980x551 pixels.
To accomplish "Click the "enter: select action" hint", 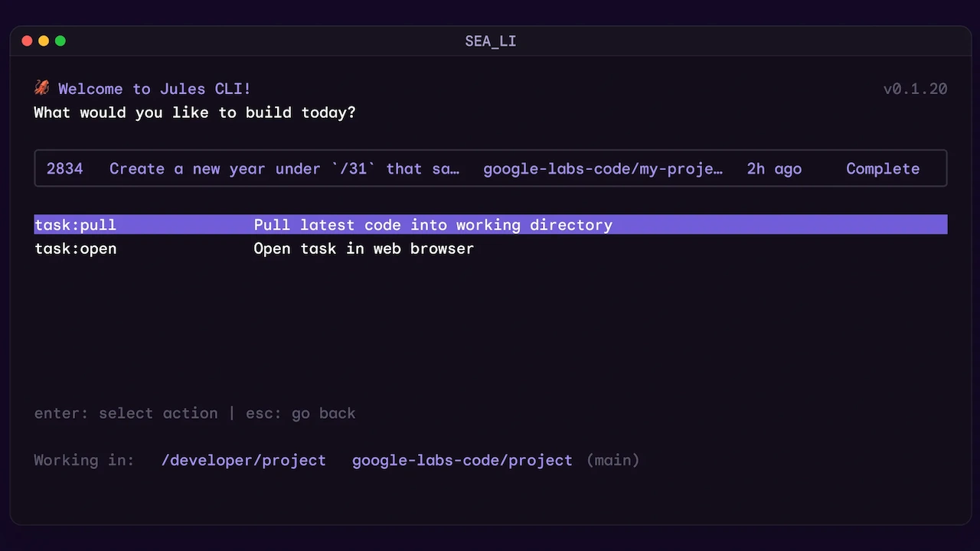I will [126, 413].
